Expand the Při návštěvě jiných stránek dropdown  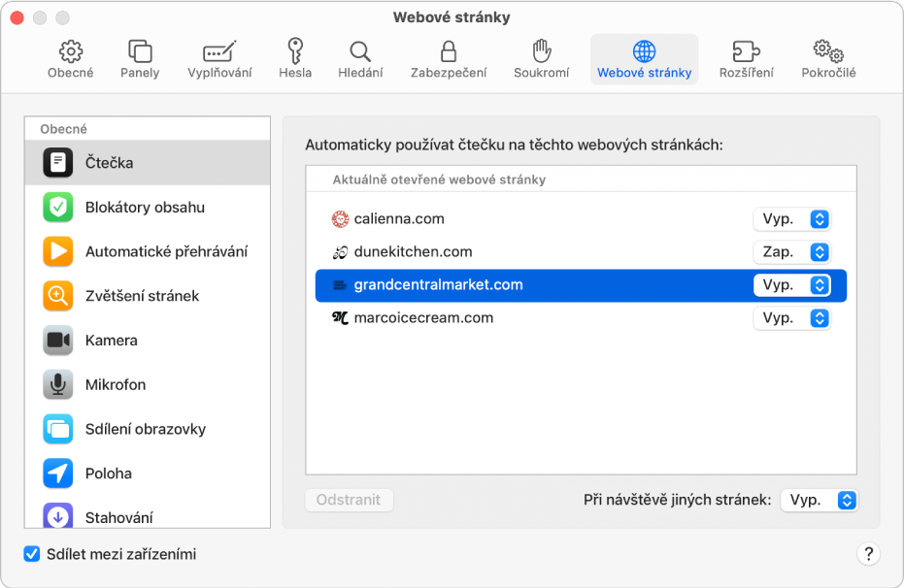(820, 500)
